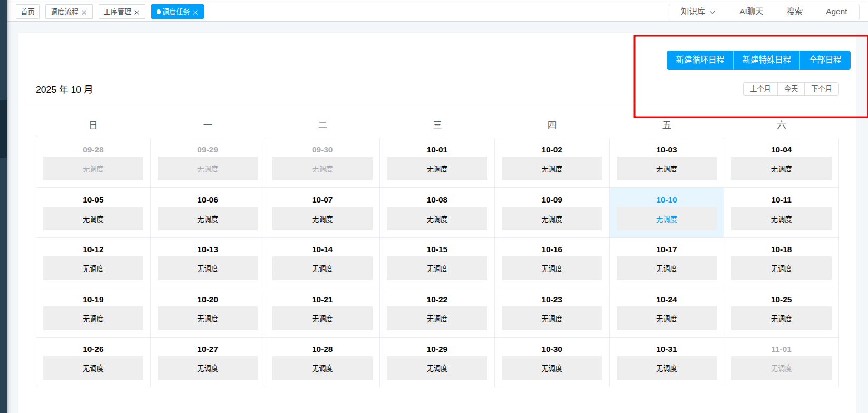This screenshot has width=868, height=413.
Task: Click the 无调度 block under 10-31
Action: [666, 368]
